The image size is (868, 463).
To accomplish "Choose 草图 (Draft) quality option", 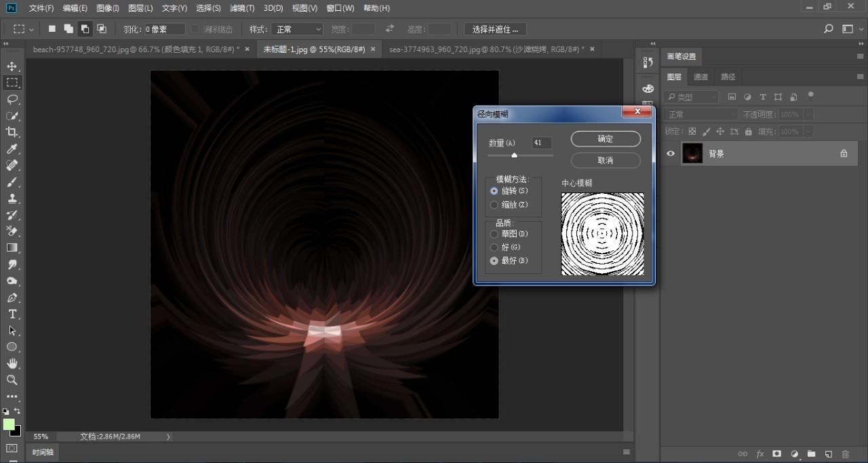I will click(x=494, y=234).
